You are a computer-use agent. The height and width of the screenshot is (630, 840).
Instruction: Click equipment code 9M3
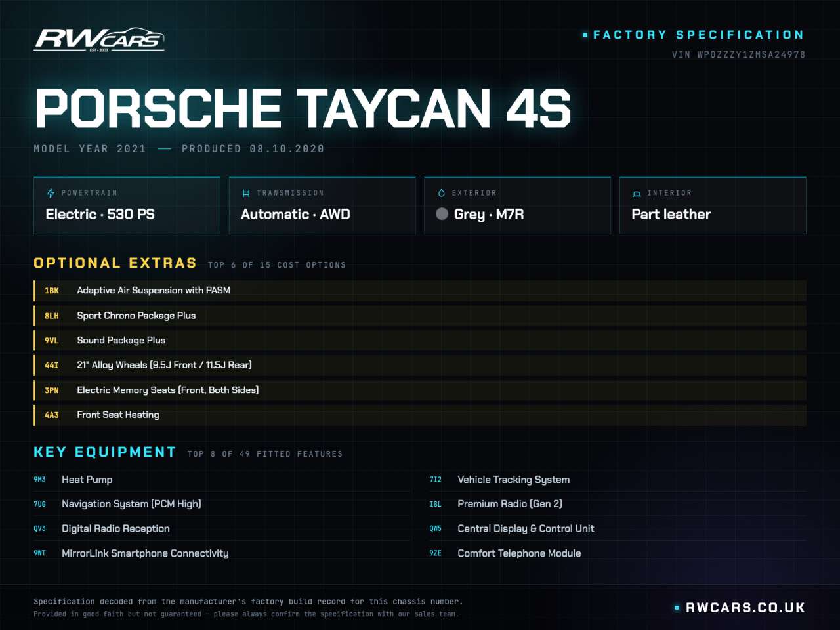(x=40, y=480)
